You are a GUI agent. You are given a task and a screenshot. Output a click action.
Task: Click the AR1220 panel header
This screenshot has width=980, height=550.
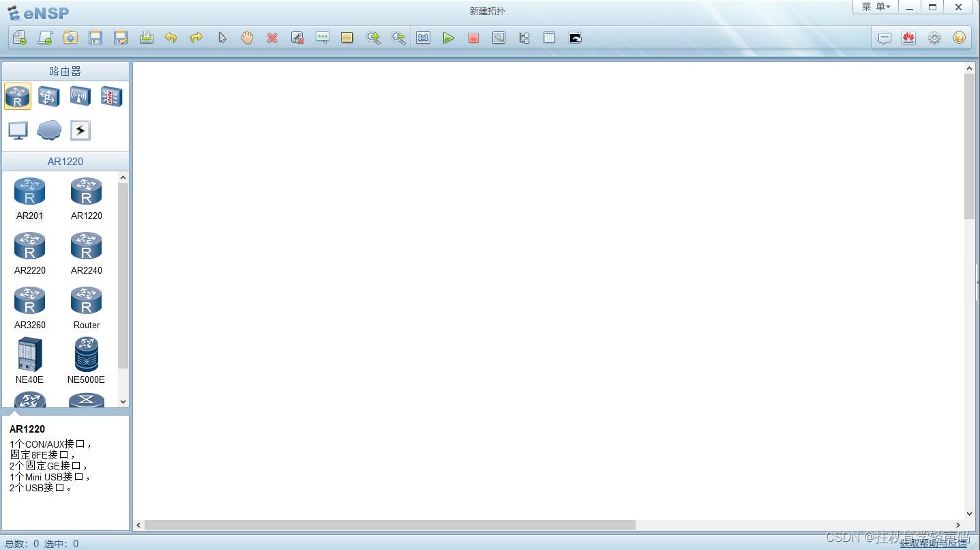pos(65,162)
